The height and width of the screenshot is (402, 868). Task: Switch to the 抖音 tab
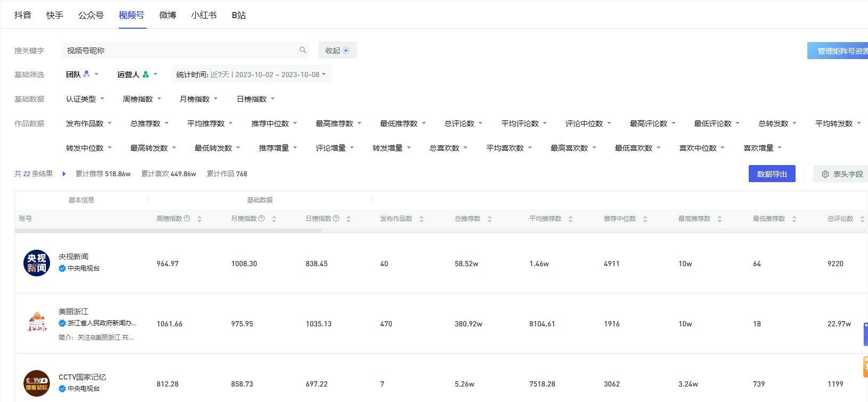(23, 15)
